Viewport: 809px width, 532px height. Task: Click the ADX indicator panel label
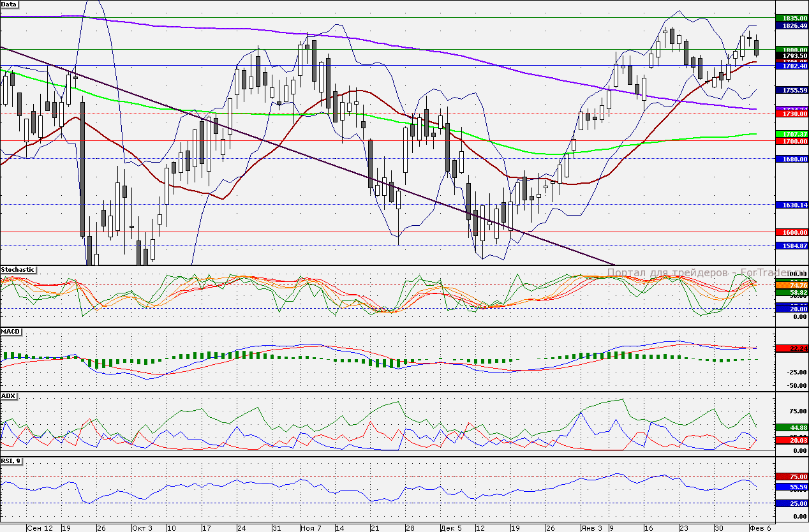click(x=9, y=395)
